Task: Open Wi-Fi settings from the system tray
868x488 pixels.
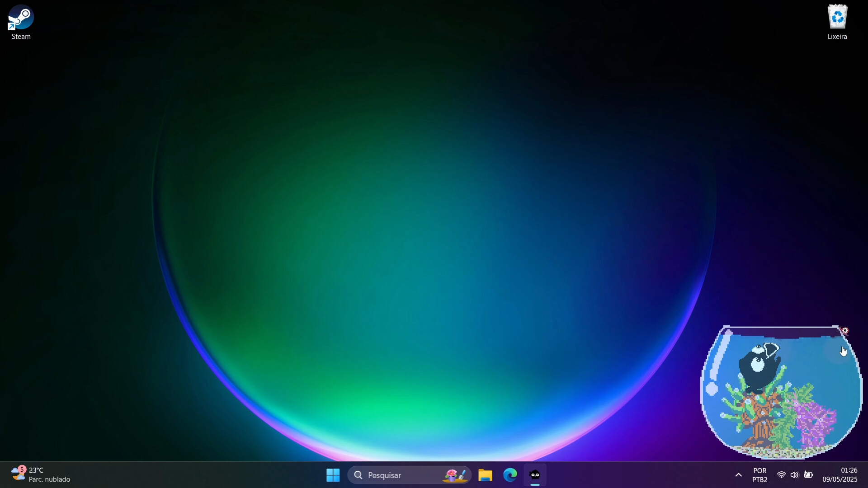Action: tap(782, 475)
